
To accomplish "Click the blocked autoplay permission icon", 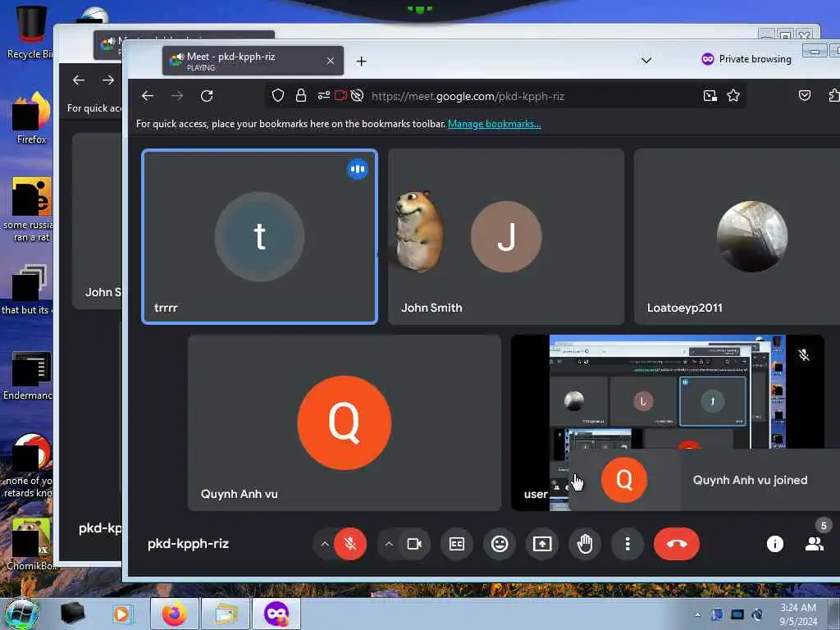I will [358, 95].
